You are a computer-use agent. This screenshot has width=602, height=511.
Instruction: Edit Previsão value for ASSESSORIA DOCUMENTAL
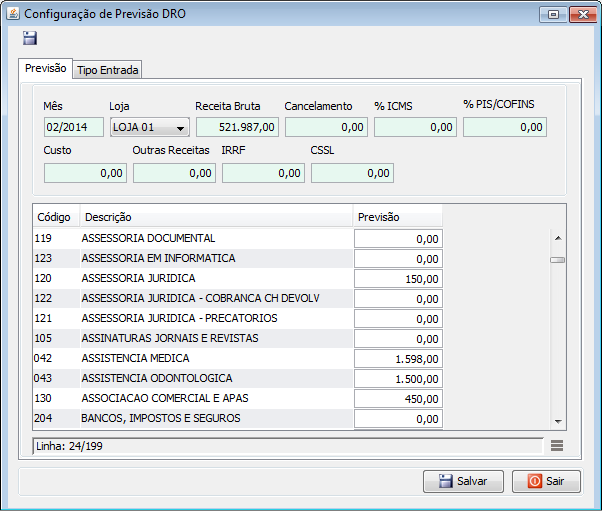[x=399, y=239]
